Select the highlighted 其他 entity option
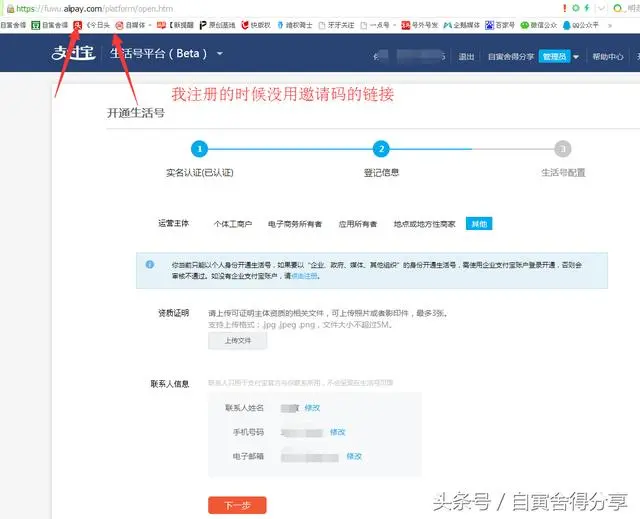Screen dimensions: 640x519 479,224
